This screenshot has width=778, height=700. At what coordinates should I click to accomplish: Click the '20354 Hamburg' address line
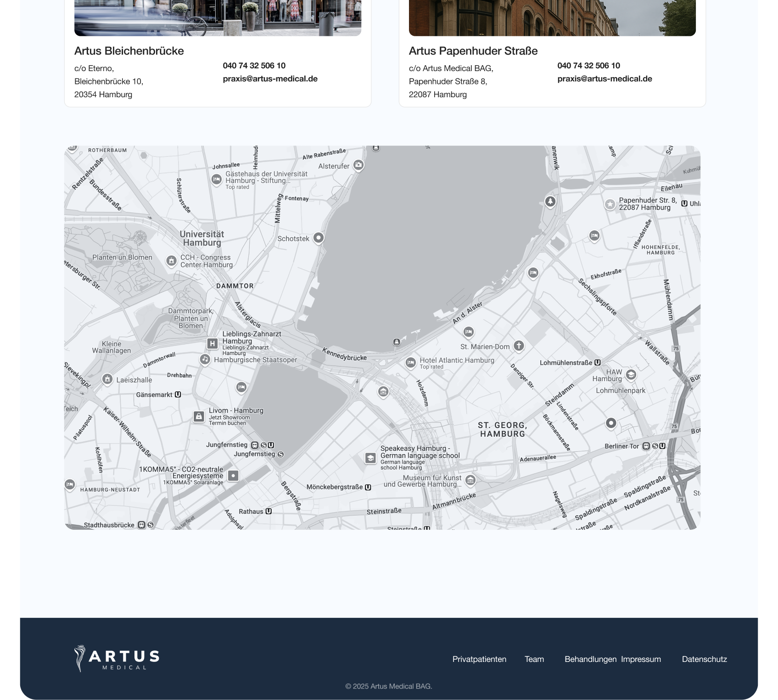(103, 94)
